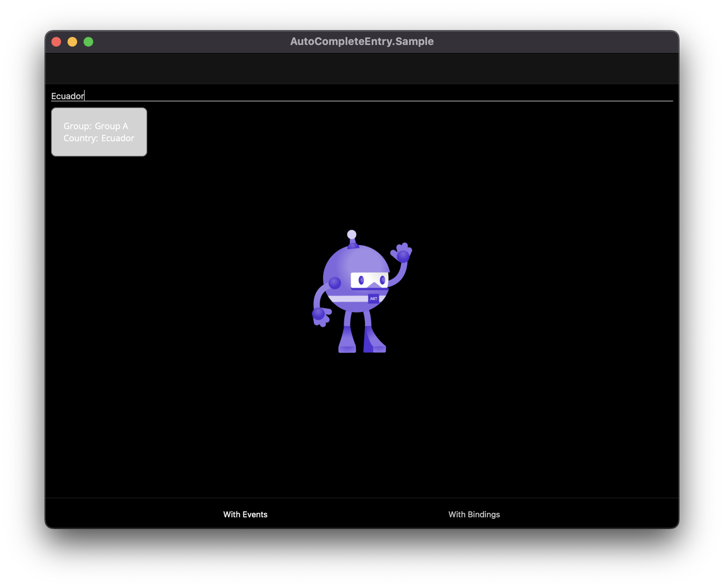Switch to the With Bindings tab
Image resolution: width=724 pixels, height=588 pixels.
[x=474, y=514]
